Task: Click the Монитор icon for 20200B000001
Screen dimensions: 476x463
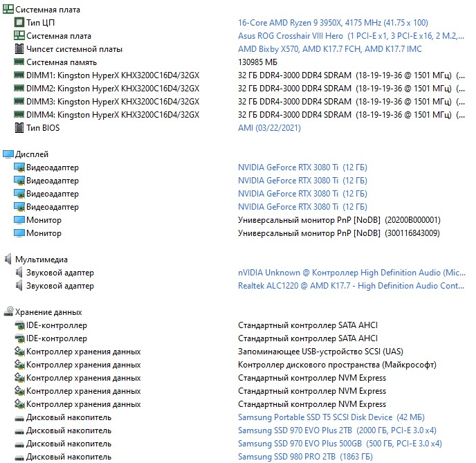Action: tap(19, 220)
